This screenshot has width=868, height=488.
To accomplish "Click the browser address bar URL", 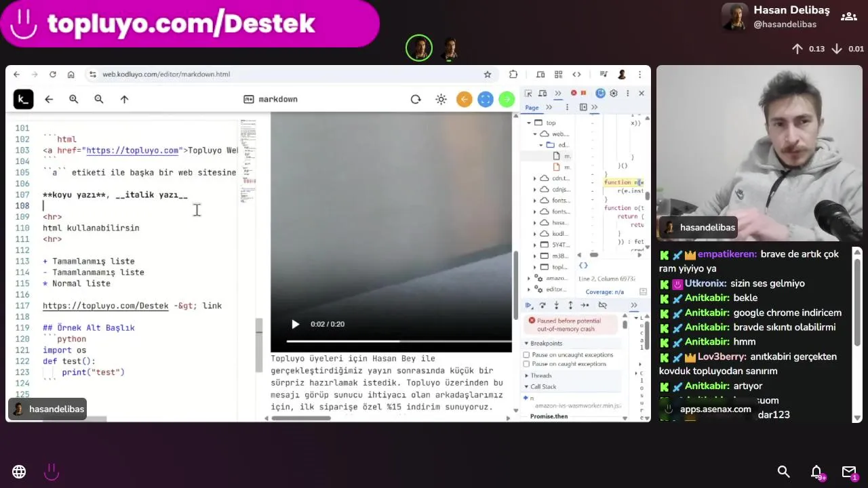I will pyautogui.click(x=166, y=75).
